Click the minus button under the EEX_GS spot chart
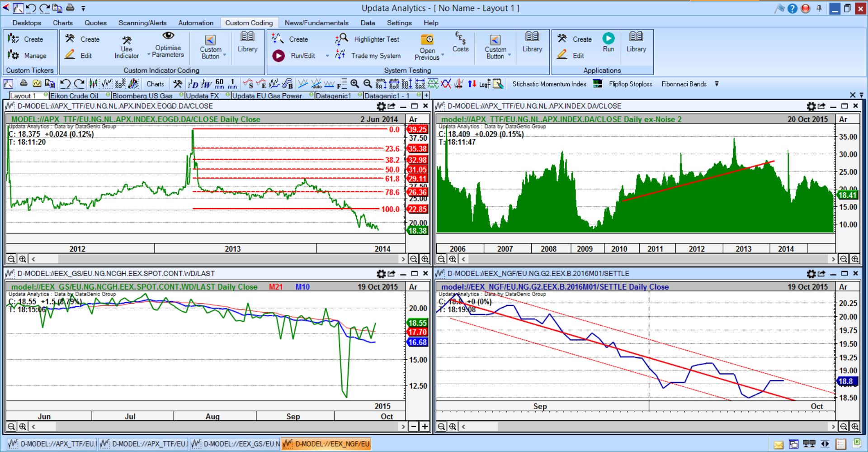Viewport: 868px width, 452px height. coord(413,426)
